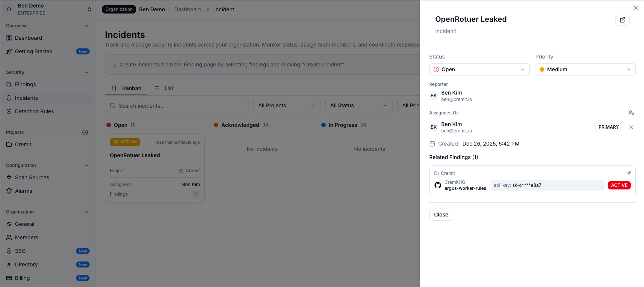The image size is (644, 287).
Task: Open incident in new window icon
Action: pyautogui.click(x=622, y=20)
